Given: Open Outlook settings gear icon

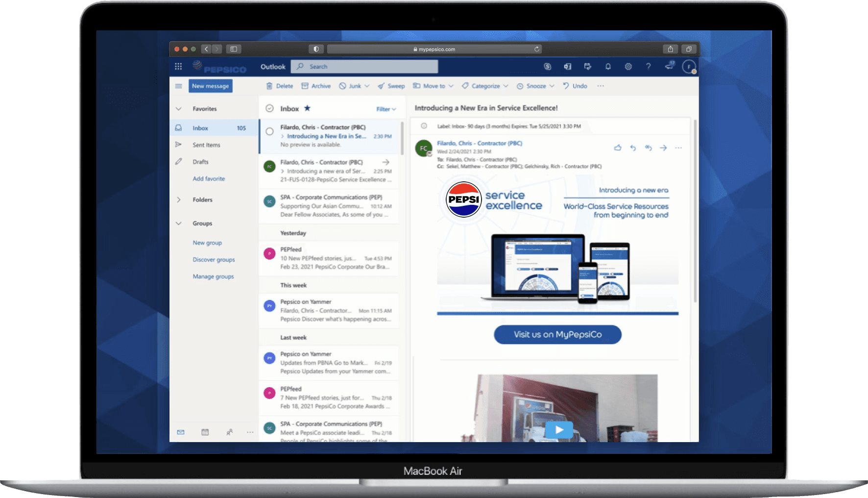Looking at the screenshot, I should pos(628,67).
